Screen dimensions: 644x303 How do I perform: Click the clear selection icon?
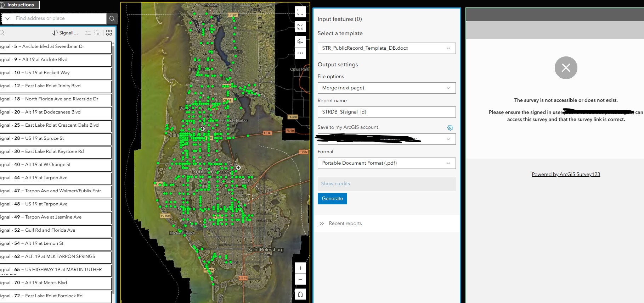(97, 33)
